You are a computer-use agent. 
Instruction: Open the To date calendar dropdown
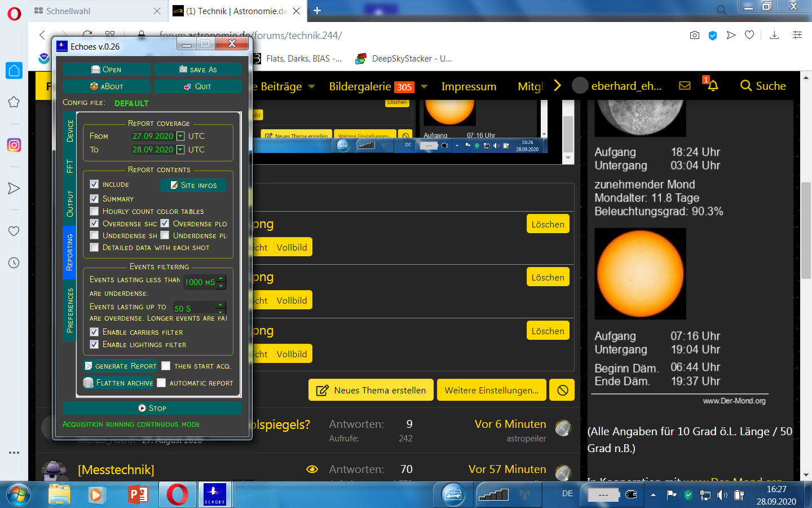coord(180,150)
